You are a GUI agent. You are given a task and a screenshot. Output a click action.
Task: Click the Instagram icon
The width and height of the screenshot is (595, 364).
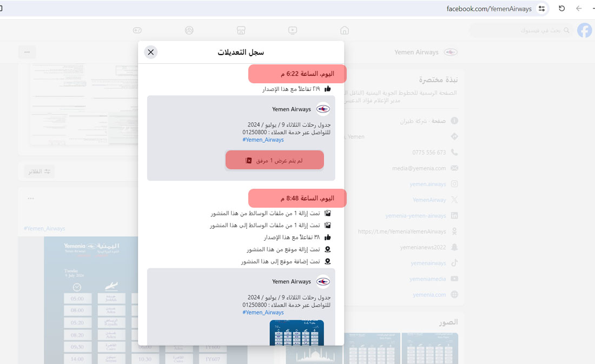[454, 184]
